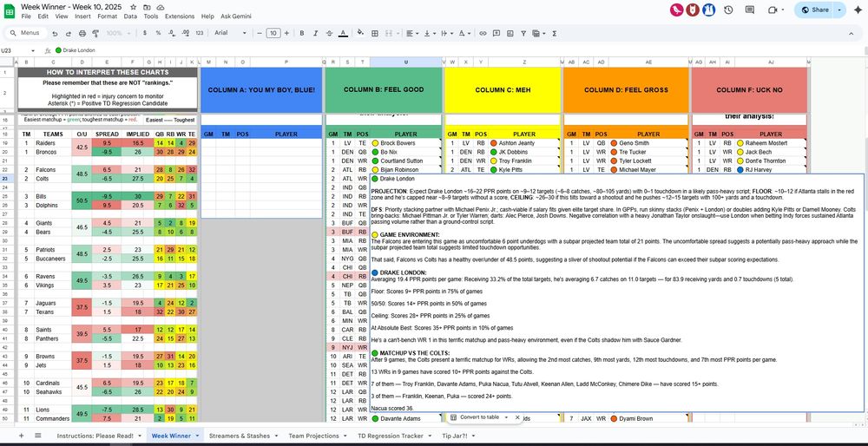Switch to TD Regression Tracker tab
Viewport: 868px width, 446px height.
(x=391, y=436)
